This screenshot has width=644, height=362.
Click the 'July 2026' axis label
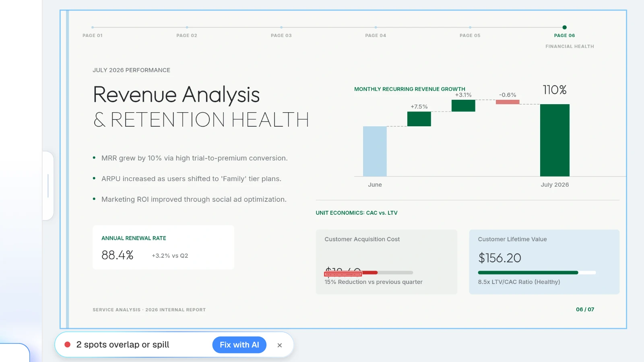[555, 185]
